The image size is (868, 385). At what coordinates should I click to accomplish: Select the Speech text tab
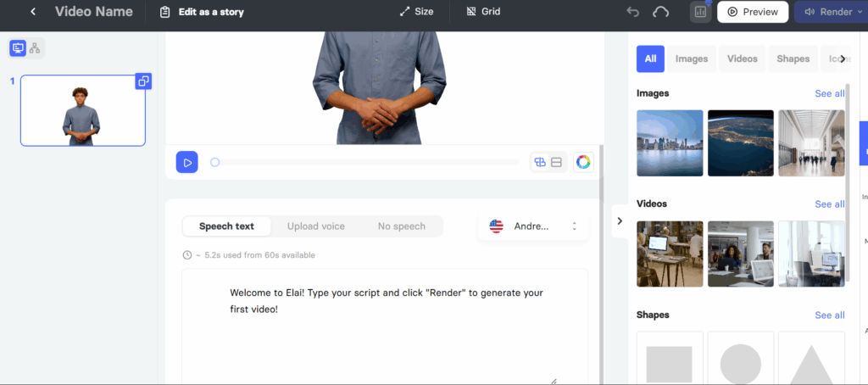click(x=227, y=226)
